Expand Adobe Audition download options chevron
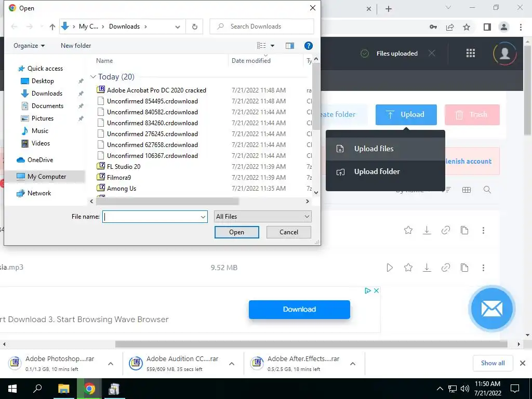The width and height of the screenshot is (532, 399). [x=231, y=364]
